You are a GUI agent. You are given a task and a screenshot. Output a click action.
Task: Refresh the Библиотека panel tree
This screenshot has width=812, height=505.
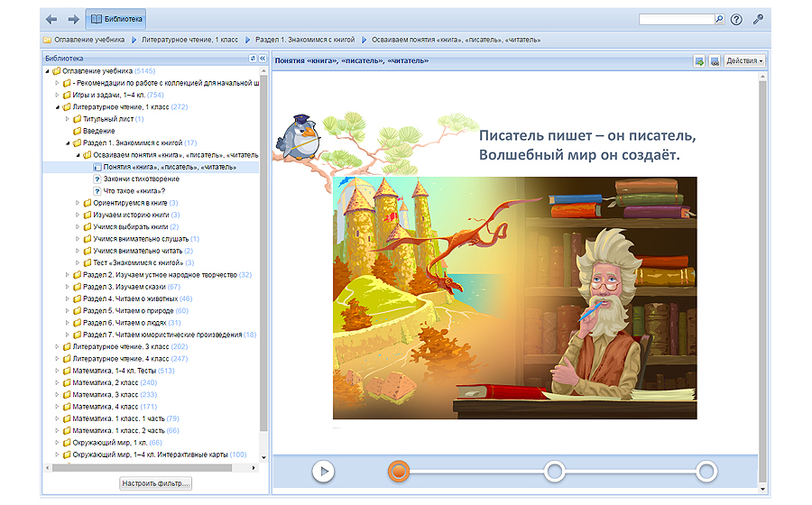[253, 59]
